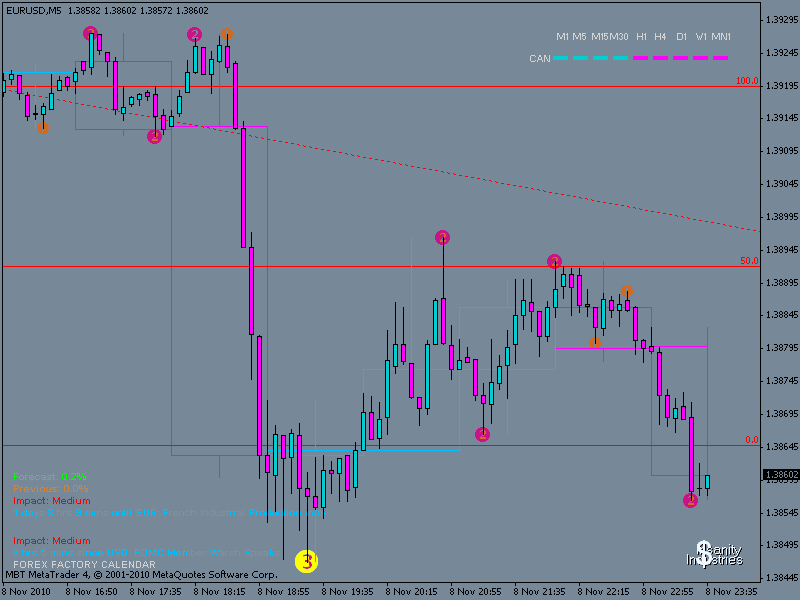The height and width of the screenshot is (600, 800).
Task: Click the FOREX FACTORY CALENDAR label
Action: tap(84, 565)
